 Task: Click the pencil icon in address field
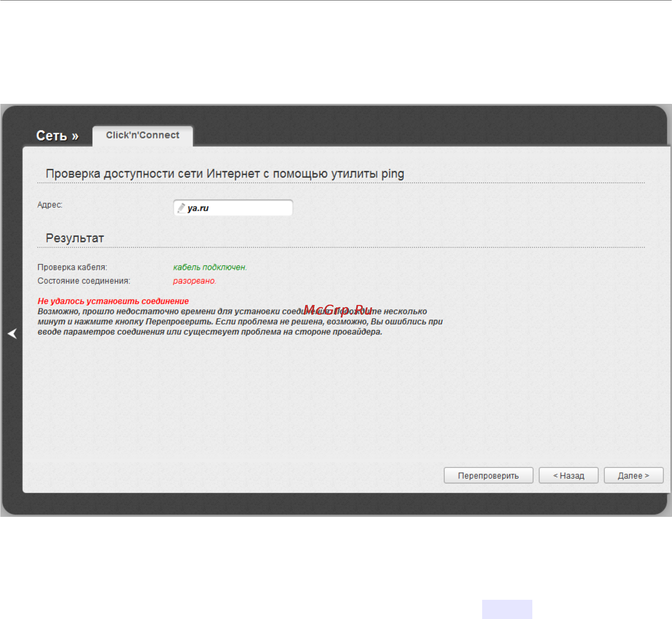tap(181, 208)
